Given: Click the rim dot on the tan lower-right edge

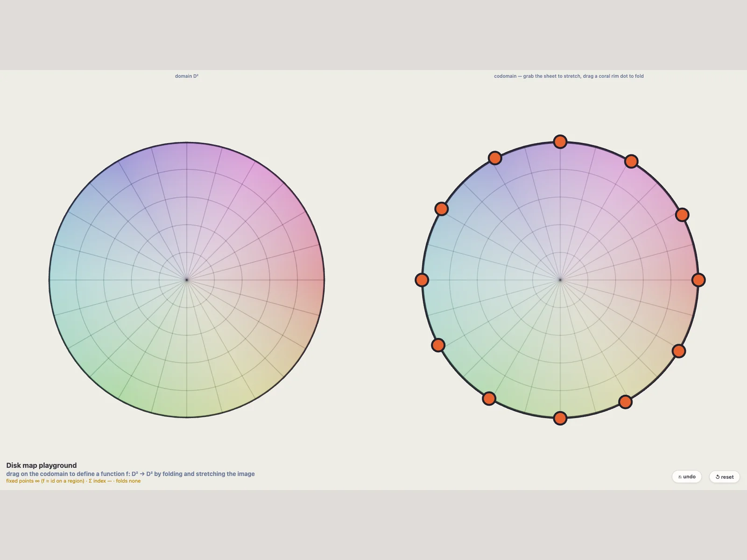Looking at the screenshot, I should (679, 351).
